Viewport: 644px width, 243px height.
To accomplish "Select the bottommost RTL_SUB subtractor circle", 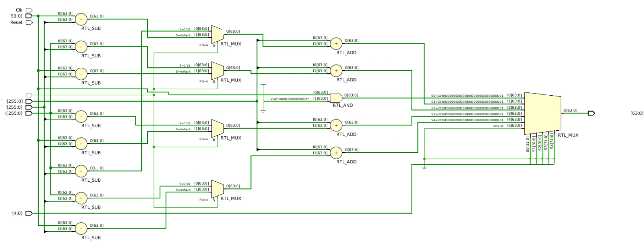I will (81, 228).
